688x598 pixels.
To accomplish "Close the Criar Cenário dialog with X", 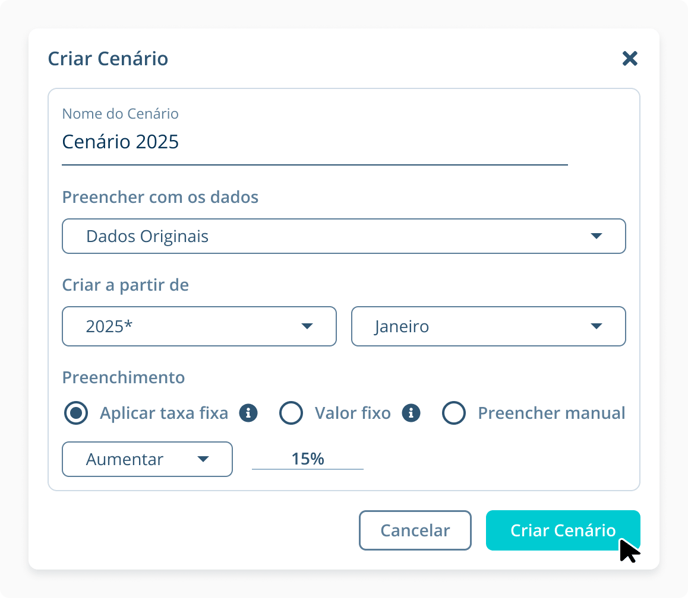I will 630,58.
